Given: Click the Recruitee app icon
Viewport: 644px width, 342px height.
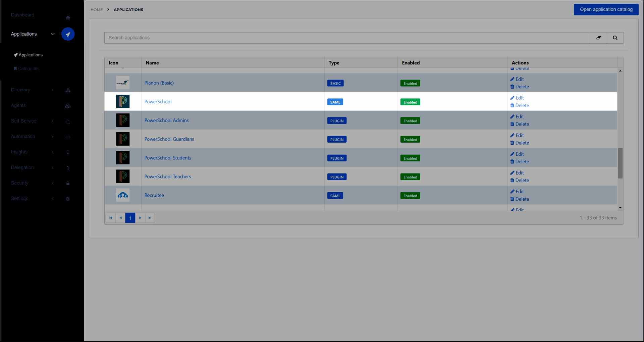Looking at the screenshot, I should 123,195.
